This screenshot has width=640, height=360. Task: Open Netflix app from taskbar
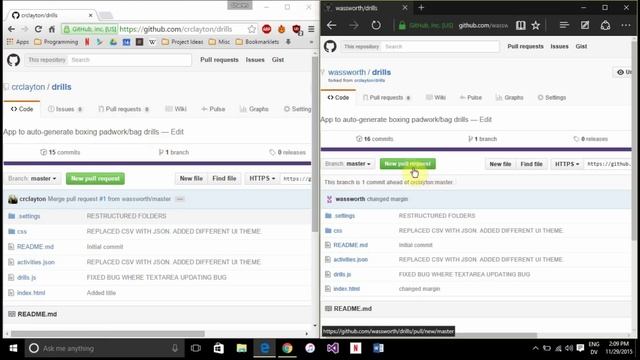pos(356,348)
